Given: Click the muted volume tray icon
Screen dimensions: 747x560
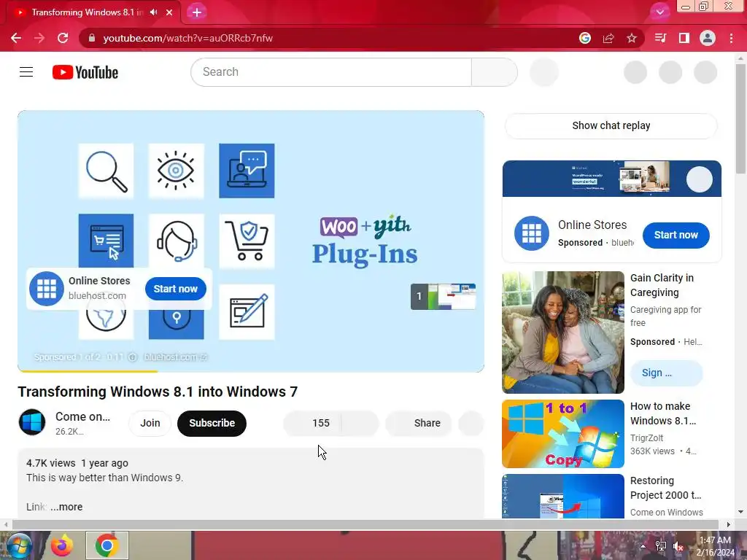Looking at the screenshot, I should pos(678,546).
